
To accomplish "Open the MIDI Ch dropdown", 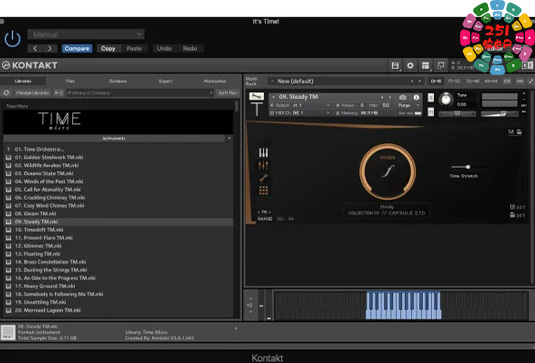I will coord(300,113).
